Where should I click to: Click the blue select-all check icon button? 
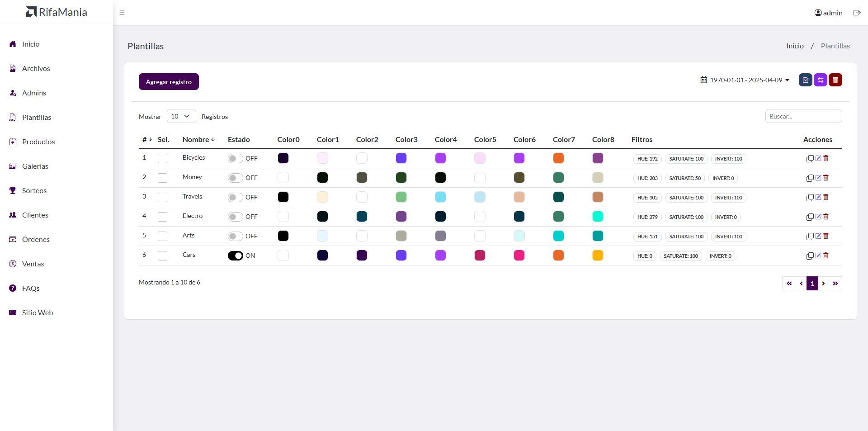click(x=806, y=80)
